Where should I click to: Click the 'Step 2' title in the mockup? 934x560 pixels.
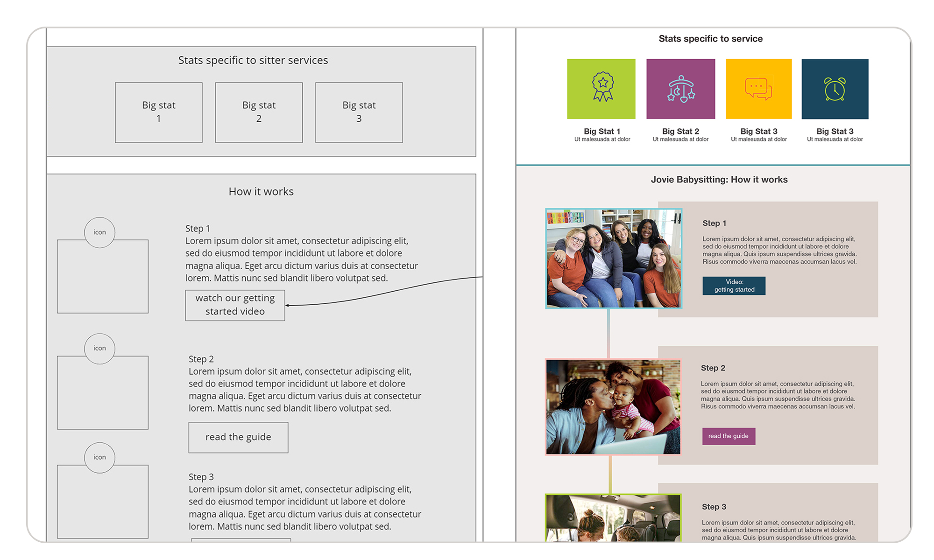click(713, 368)
